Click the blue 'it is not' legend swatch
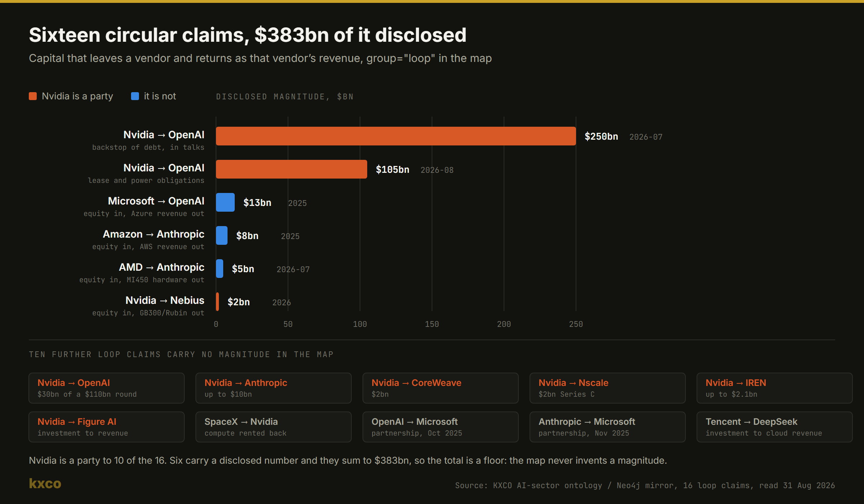The height and width of the screenshot is (504, 864). tap(135, 96)
